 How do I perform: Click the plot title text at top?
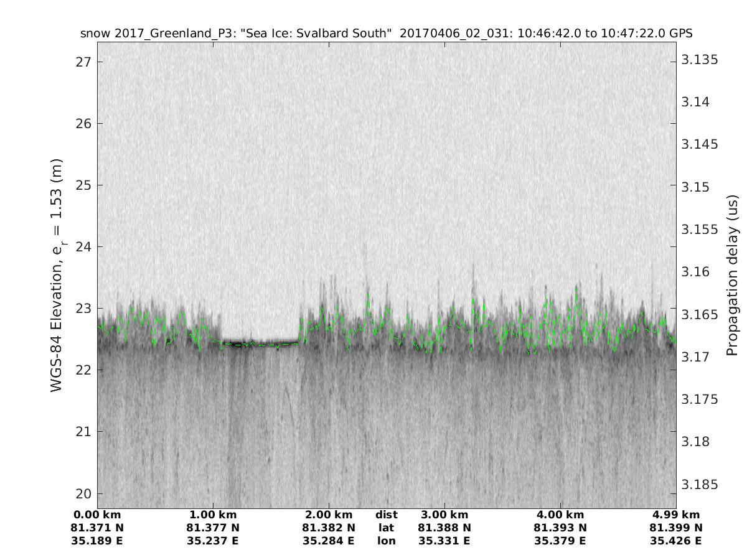tap(386, 33)
